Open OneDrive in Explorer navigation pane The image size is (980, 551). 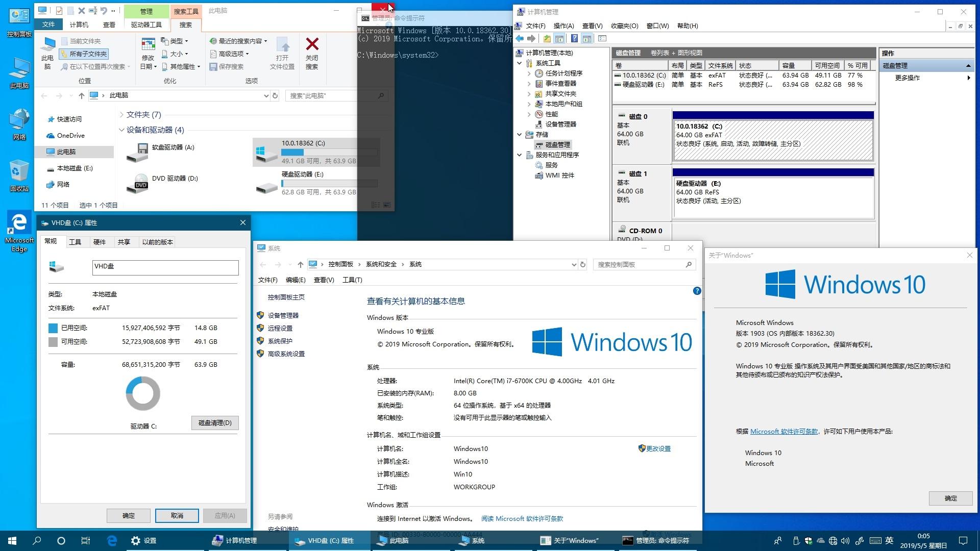70,135
